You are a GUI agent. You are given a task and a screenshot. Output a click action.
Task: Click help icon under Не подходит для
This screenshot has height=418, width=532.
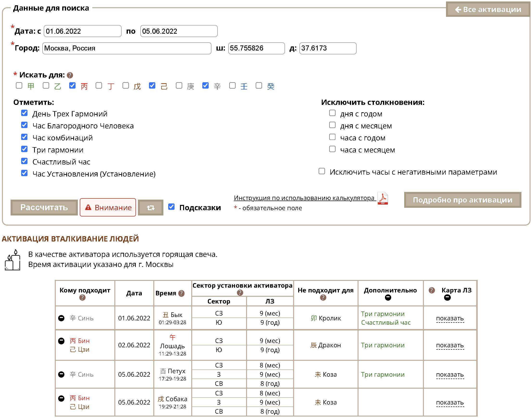click(323, 298)
